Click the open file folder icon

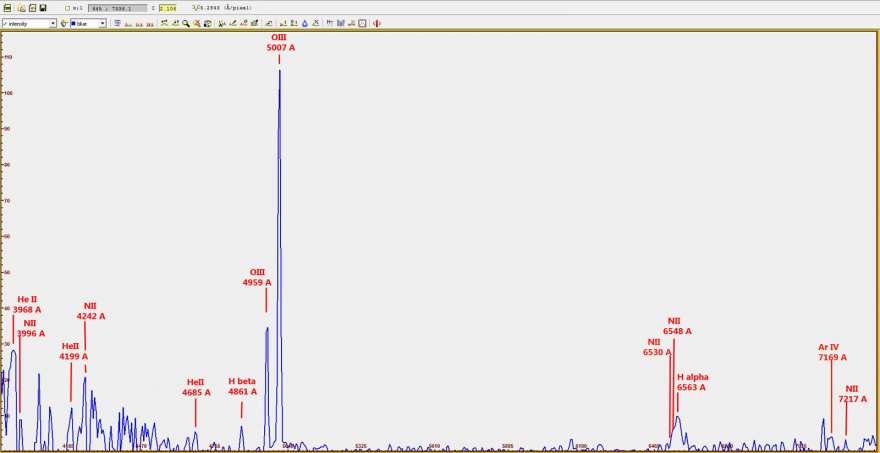20,8
